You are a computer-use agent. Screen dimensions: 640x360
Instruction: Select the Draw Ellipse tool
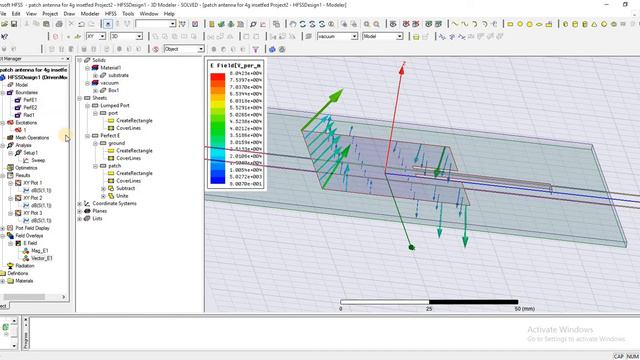(x=539, y=24)
